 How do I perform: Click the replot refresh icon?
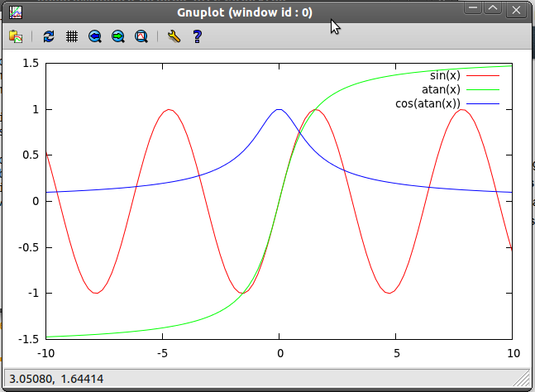[49, 36]
